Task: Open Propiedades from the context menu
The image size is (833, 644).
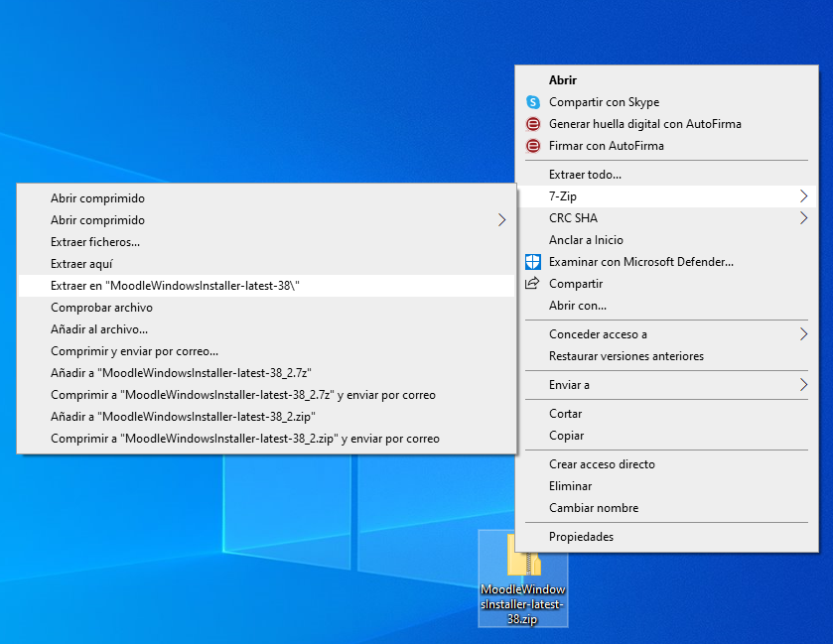Action: tap(581, 537)
